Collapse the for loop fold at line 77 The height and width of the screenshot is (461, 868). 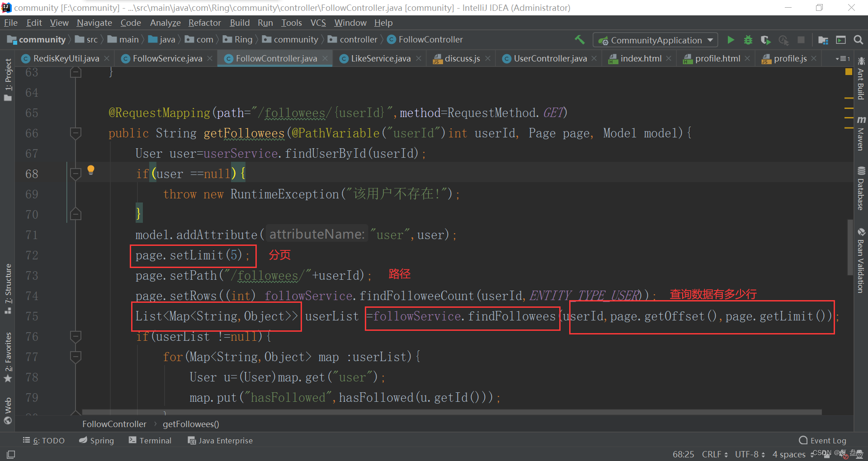point(75,357)
